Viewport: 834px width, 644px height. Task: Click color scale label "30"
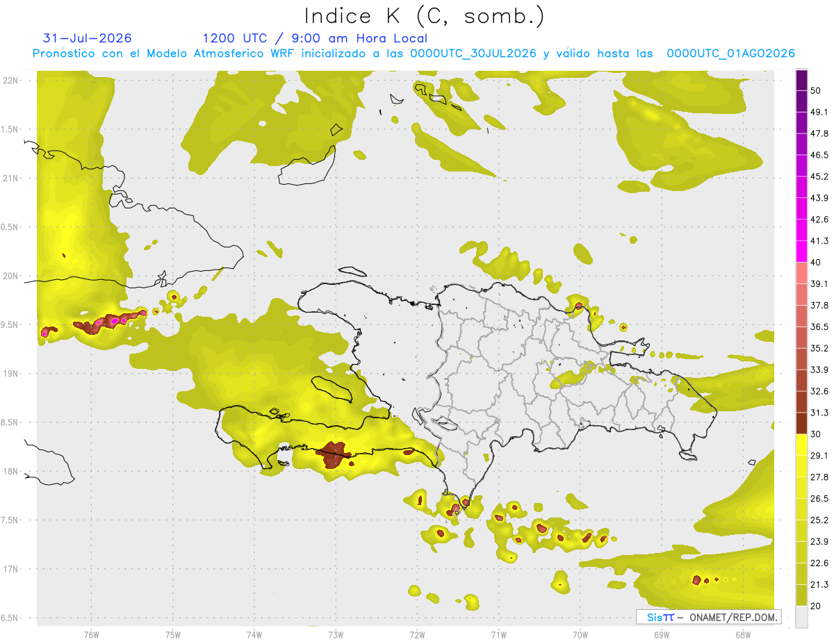[x=815, y=434]
